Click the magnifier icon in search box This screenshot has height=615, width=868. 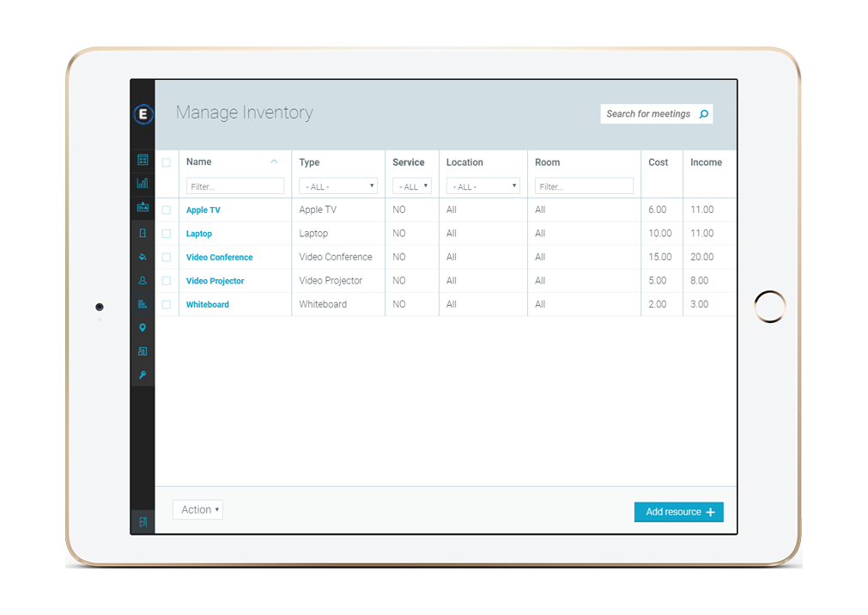[703, 114]
